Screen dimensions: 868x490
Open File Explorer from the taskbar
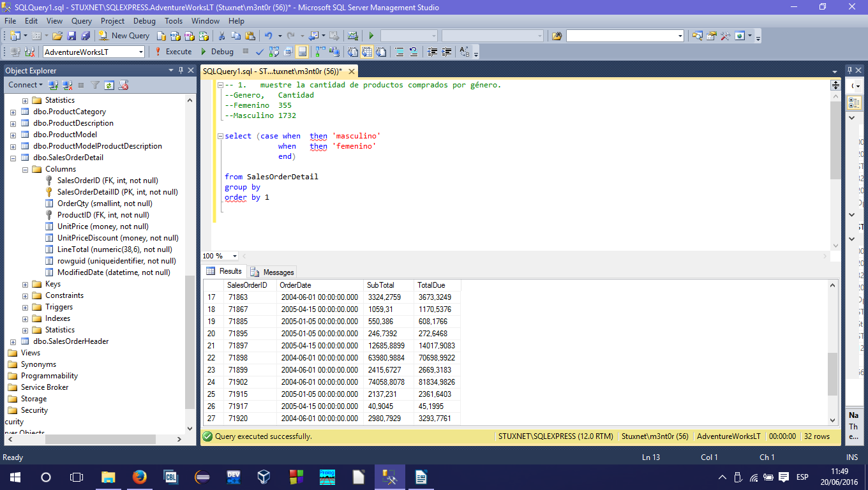pyautogui.click(x=108, y=477)
